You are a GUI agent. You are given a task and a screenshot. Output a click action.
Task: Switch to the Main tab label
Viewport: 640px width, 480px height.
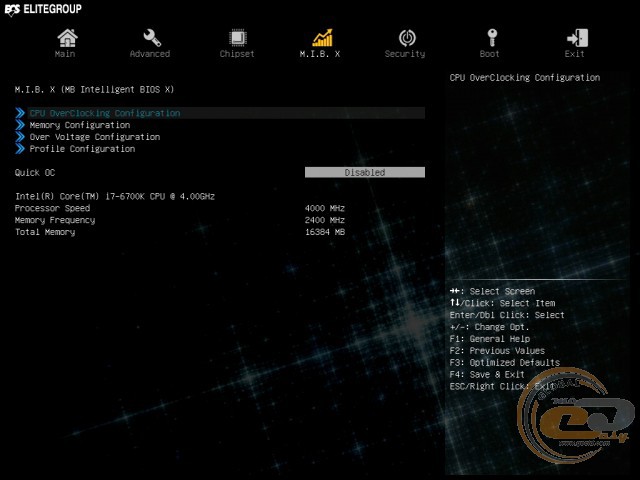[65, 54]
